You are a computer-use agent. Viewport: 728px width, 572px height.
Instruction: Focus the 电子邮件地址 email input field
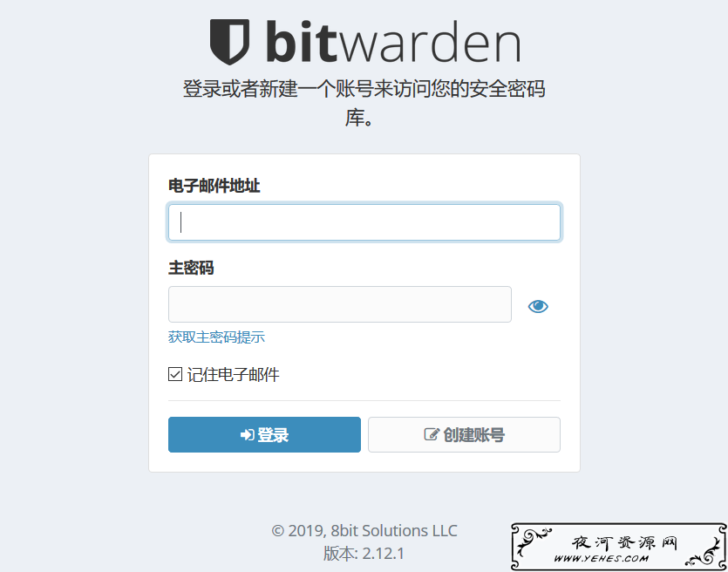coord(364,222)
